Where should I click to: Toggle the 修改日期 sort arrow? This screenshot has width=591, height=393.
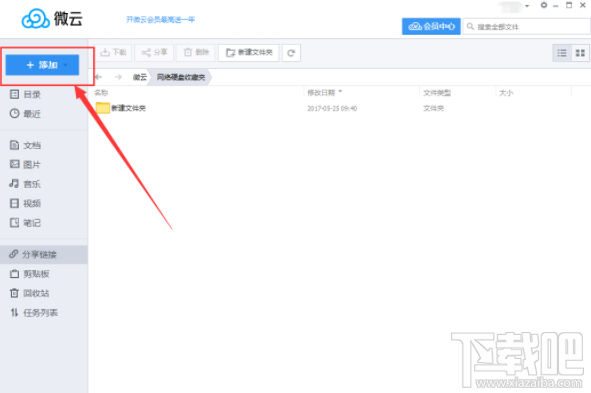pyautogui.click(x=340, y=92)
